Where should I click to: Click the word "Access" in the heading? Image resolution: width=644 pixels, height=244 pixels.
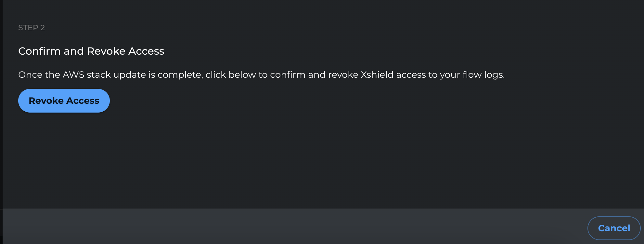(x=146, y=51)
